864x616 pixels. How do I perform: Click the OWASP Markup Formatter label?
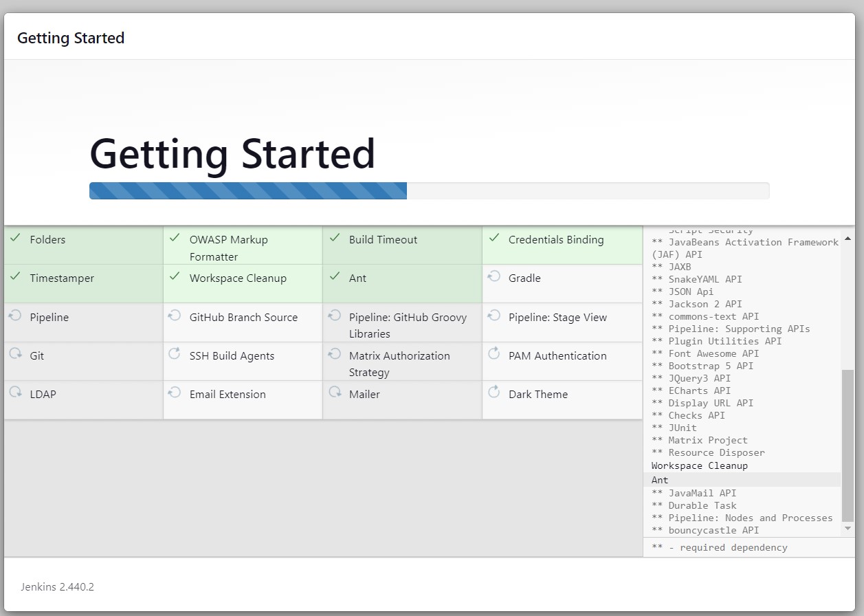click(229, 248)
